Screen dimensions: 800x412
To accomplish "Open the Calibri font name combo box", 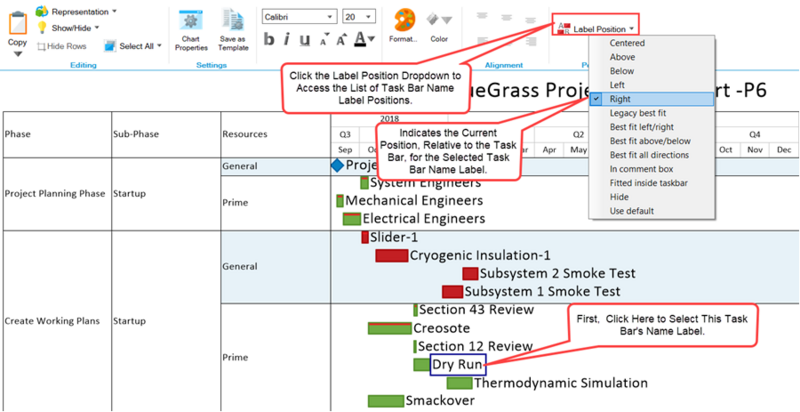I will [300, 16].
